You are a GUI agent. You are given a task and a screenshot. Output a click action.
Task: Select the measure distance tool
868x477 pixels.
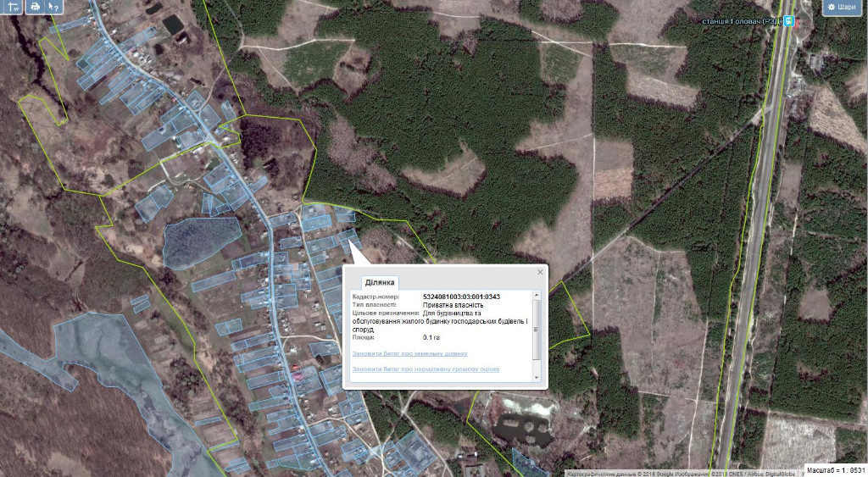click(12, 7)
